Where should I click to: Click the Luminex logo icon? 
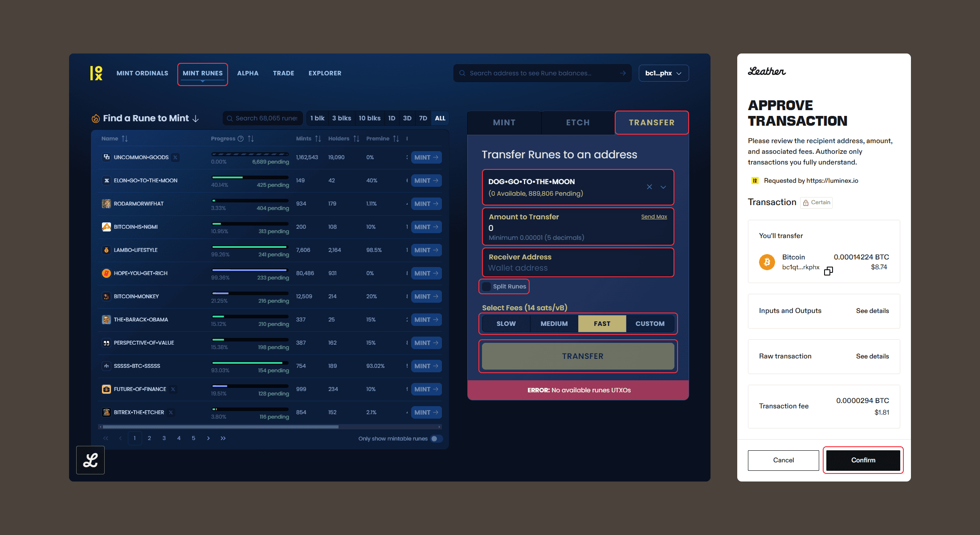pos(96,73)
